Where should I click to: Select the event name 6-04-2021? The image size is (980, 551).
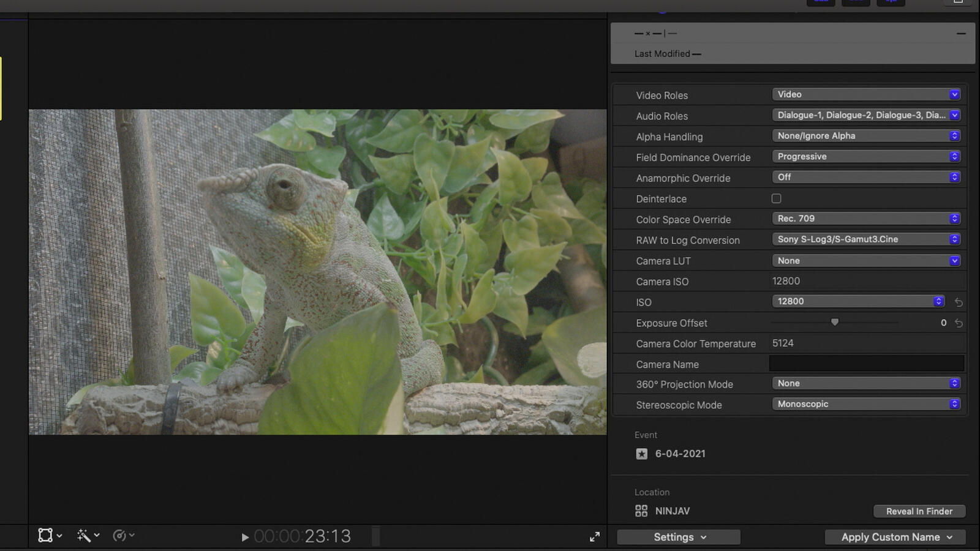pyautogui.click(x=680, y=454)
